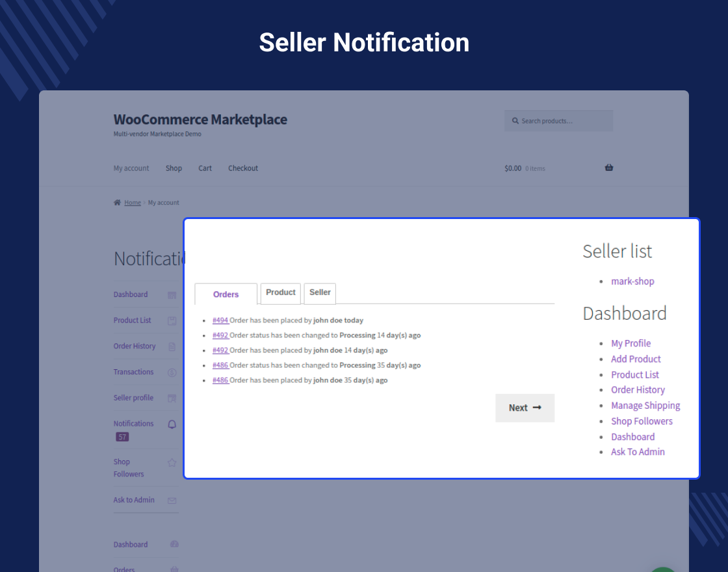Viewport: 728px width, 572px height.
Task: Open the Orders tab
Action: tap(226, 294)
